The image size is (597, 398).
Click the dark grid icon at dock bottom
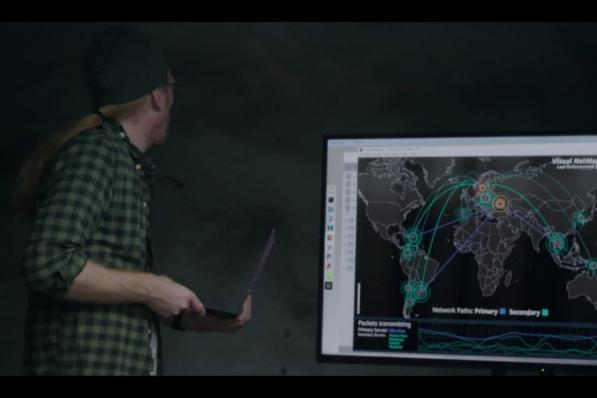(328, 286)
